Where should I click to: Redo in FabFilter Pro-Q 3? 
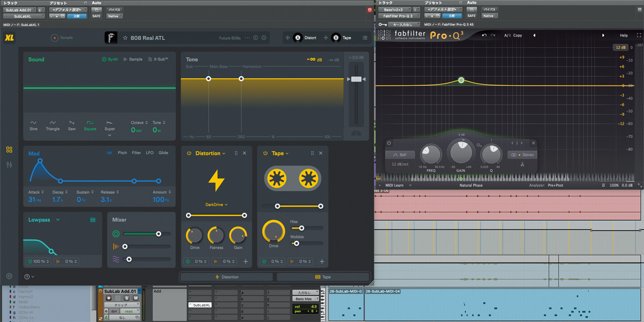tap(494, 35)
